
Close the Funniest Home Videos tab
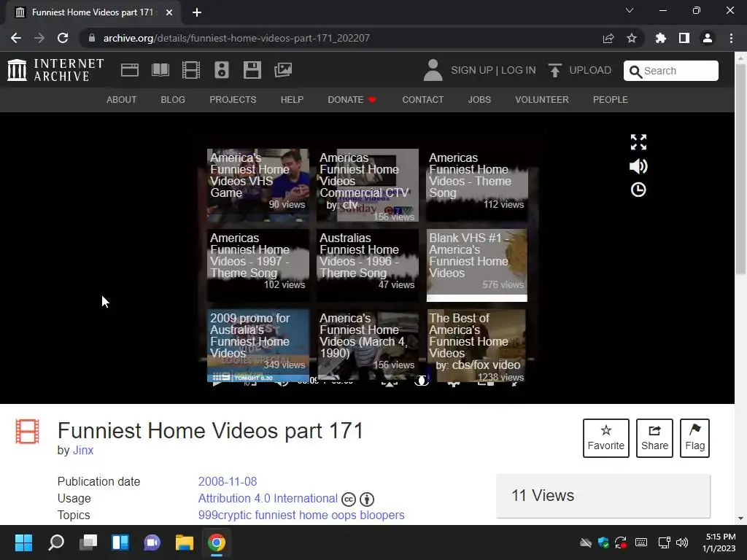[169, 12]
